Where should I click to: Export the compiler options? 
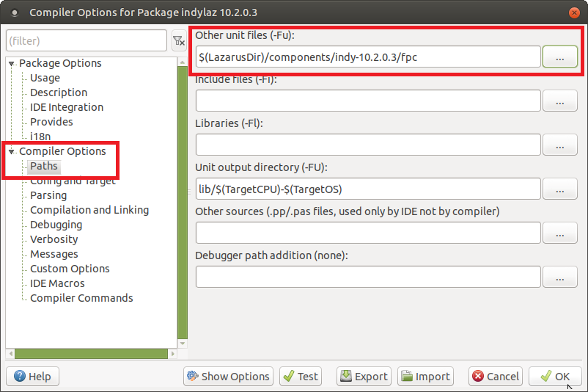click(x=364, y=377)
